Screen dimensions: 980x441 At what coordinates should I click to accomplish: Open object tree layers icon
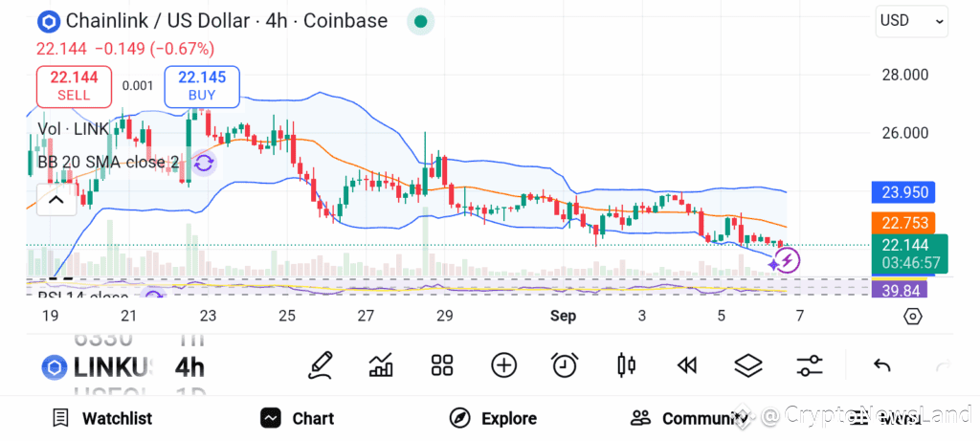tap(748, 365)
